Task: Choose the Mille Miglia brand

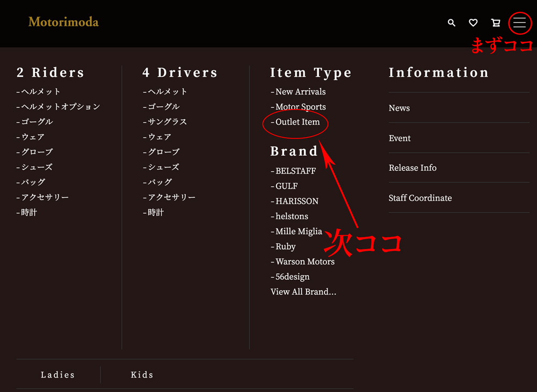Action: click(299, 231)
